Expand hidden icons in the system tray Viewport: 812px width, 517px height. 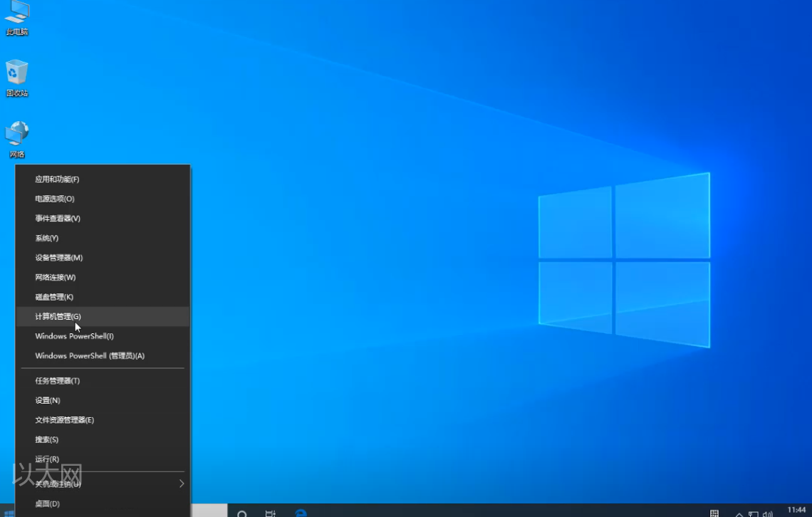[739, 512]
